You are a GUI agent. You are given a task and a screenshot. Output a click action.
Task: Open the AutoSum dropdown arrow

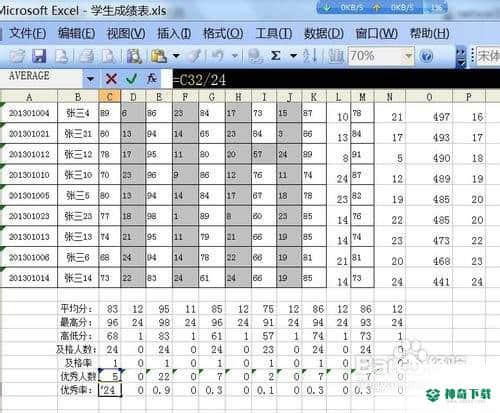coord(293,56)
